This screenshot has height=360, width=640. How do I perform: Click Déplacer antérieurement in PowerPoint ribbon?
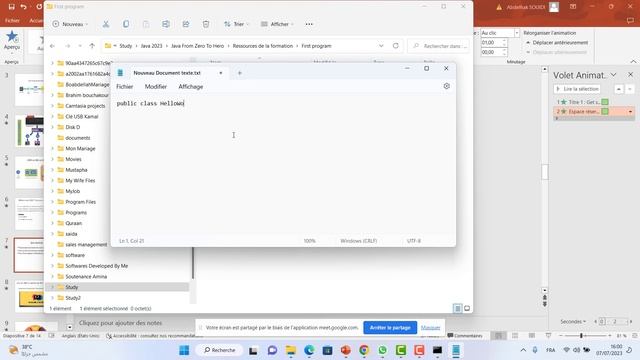click(557, 42)
